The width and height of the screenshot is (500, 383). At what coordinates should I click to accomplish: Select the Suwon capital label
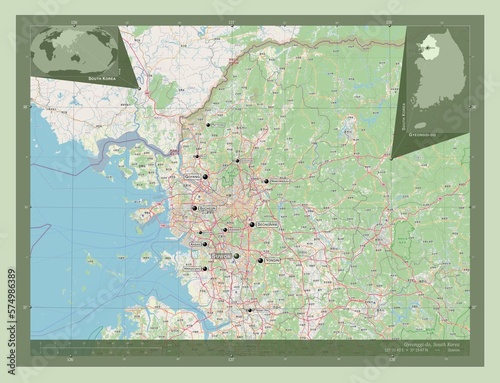[x=222, y=256]
